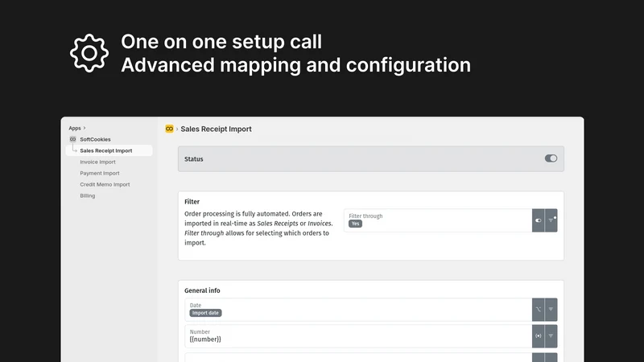Expand the Date field dropdown
Screen dimensions: 644x362
(x=551, y=310)
